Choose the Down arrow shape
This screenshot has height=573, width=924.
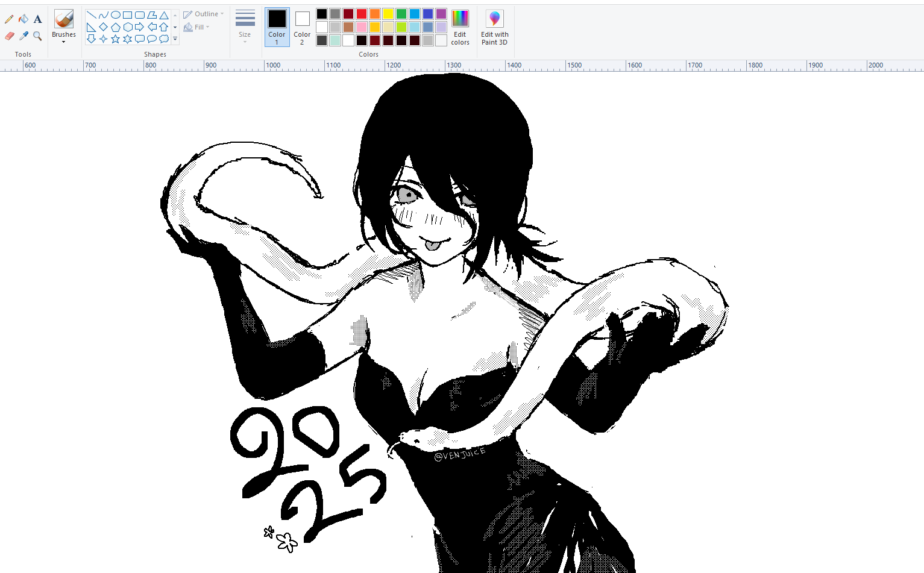tap(91, 39)
